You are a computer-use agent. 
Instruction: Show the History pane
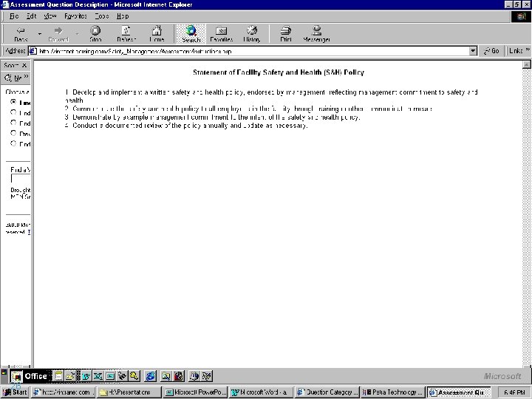252,34
